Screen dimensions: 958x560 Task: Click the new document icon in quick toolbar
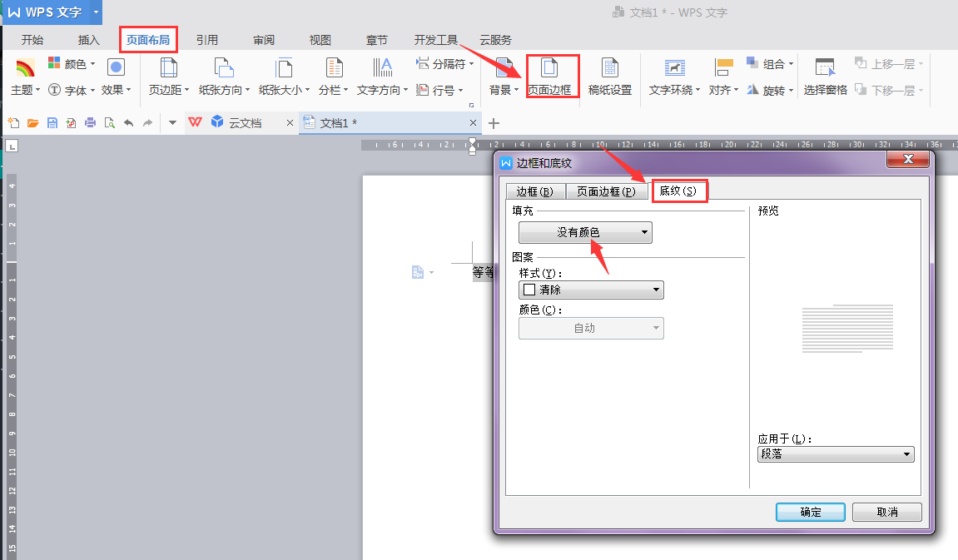tap(13, 123)
